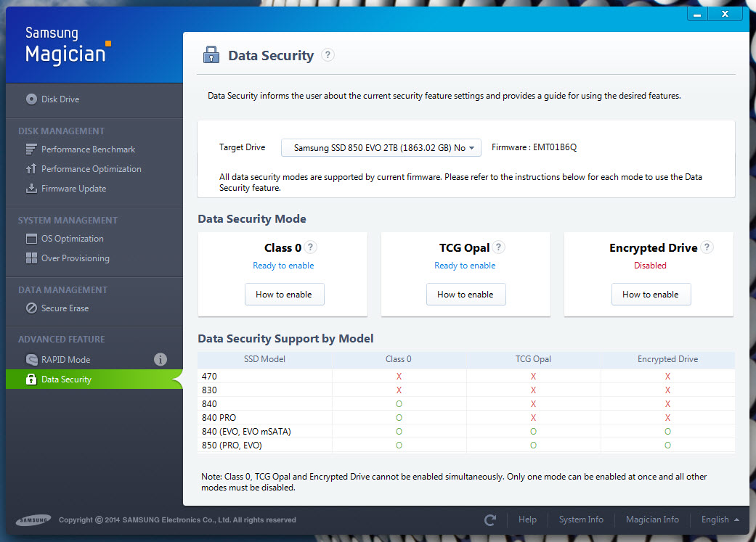Click the TCG Opal column header
Viewport: 756px width, 542px height.
click(533, 359)
